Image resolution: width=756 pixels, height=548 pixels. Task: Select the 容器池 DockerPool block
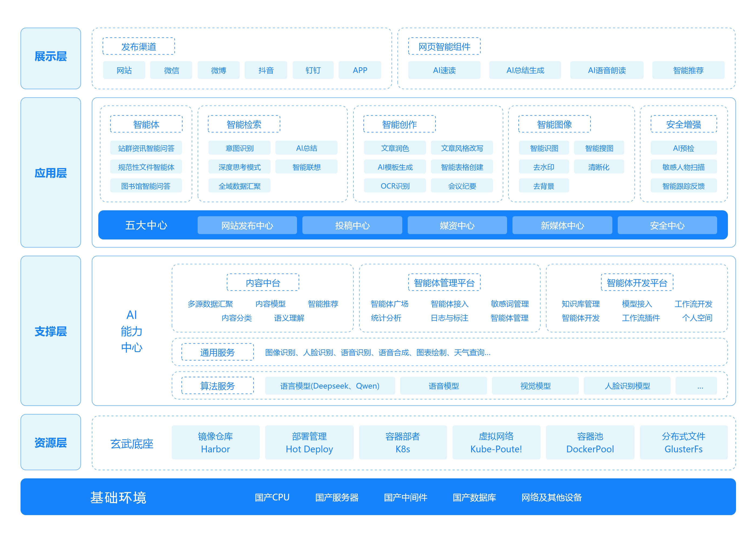pos(590,442)
